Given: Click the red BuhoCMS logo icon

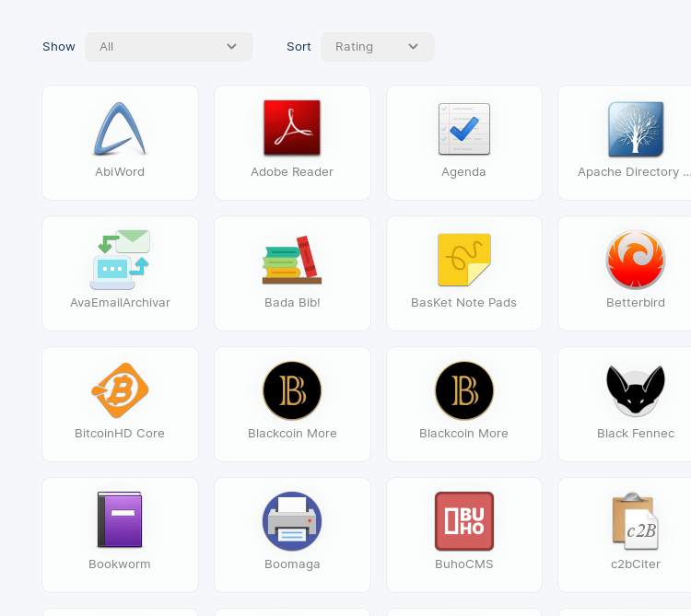Looking at the screenshot, I should pos(464,521).
